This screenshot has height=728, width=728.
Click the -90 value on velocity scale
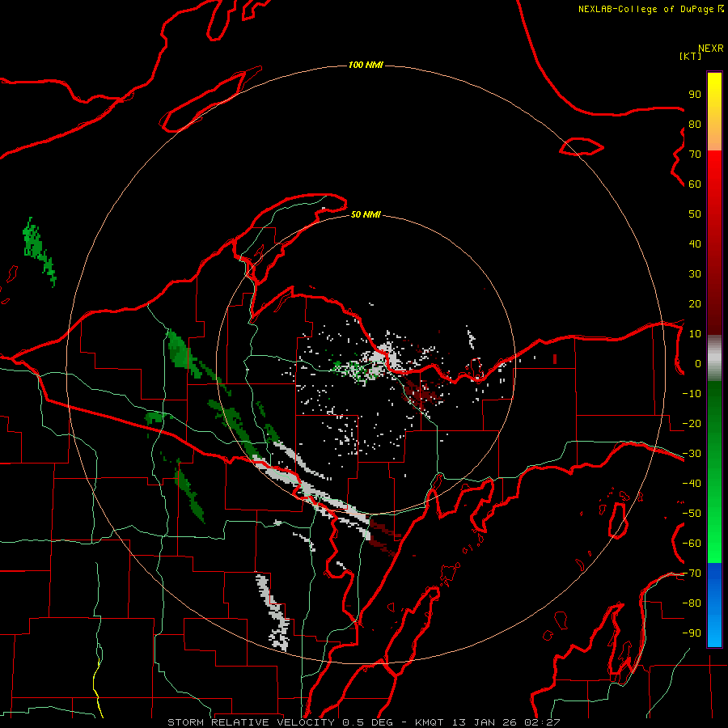click(x=692, y=633)
